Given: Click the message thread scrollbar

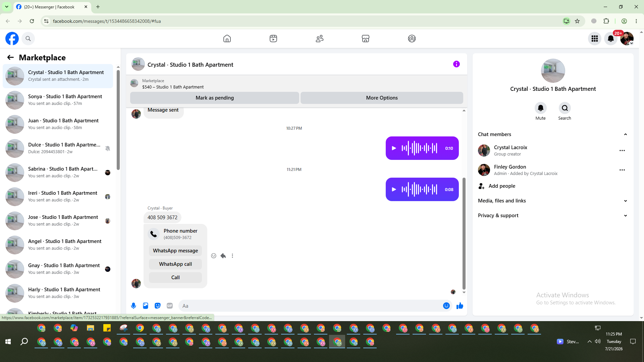Looking at the screenshot, I should (464, 234).
